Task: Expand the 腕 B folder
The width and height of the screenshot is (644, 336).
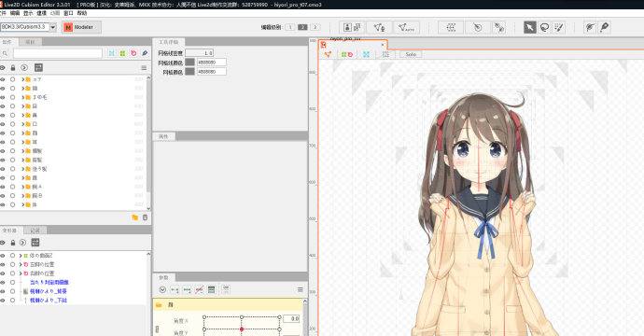Action: [23, 196]
